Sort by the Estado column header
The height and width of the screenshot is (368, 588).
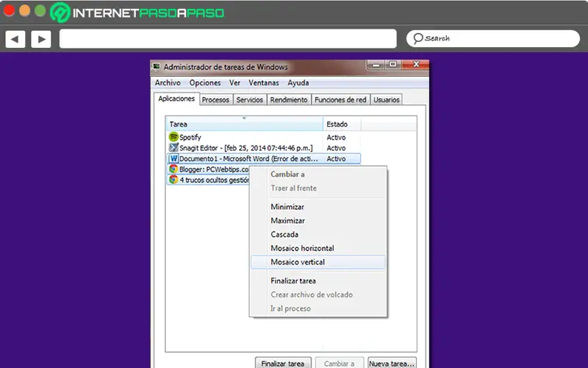click(342, 124)
